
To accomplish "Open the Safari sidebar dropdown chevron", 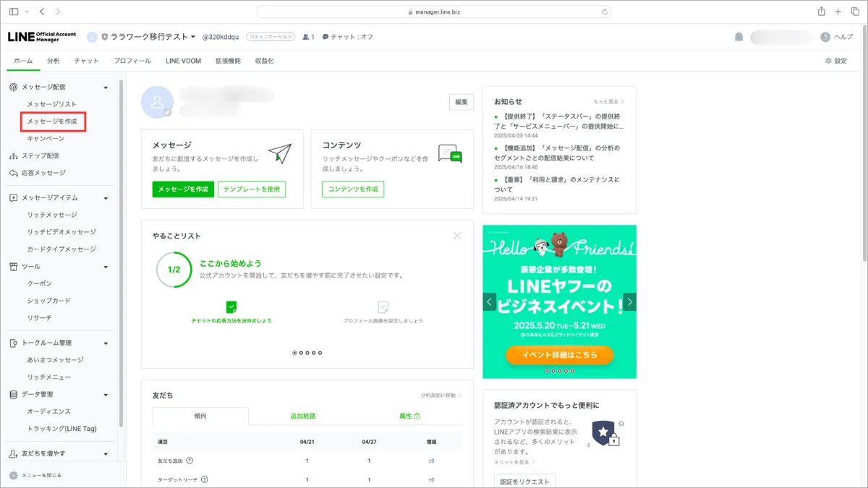I will [27, 12].
